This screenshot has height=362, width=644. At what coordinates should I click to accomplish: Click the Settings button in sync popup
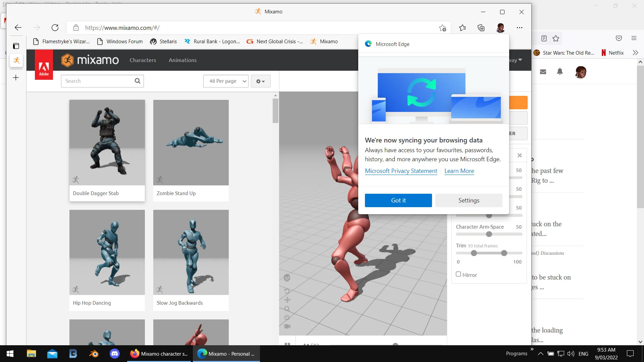coord(469,200)
